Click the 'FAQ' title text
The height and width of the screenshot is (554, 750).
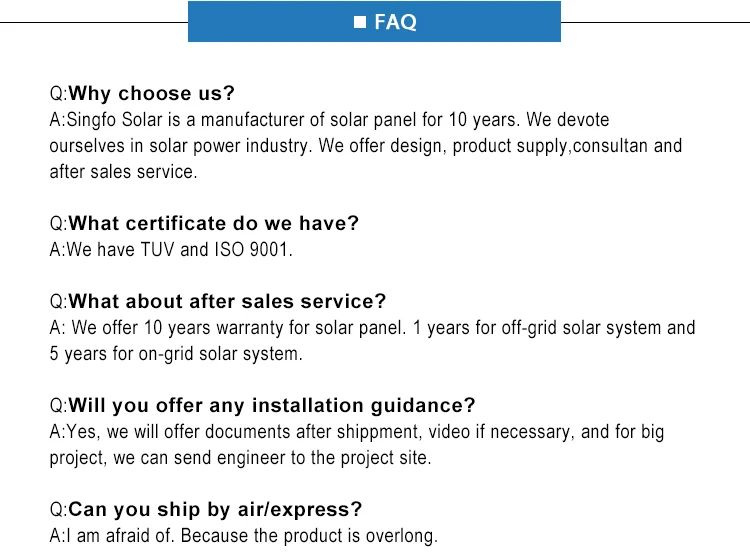point(396,22)
